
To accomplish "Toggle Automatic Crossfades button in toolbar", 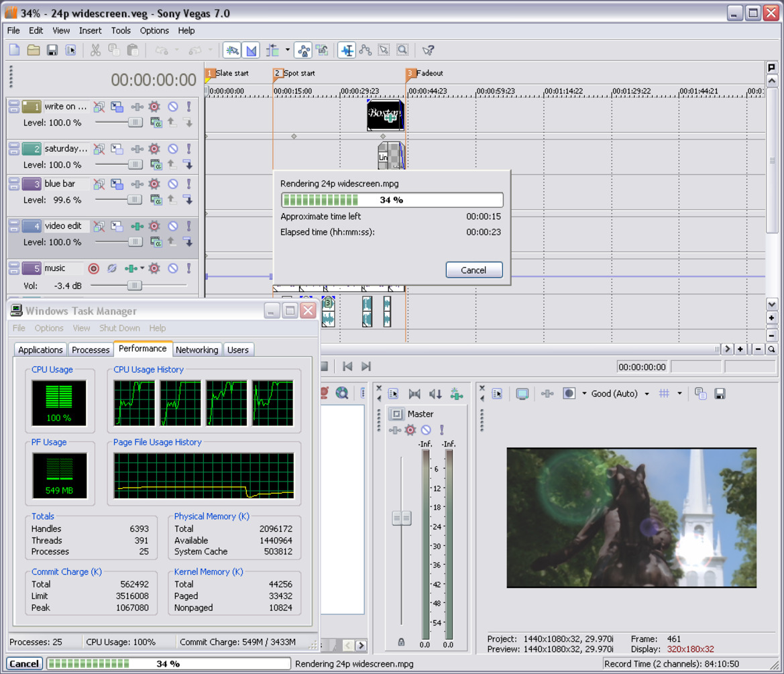I will pyautogui.click(x=251, y=50).
